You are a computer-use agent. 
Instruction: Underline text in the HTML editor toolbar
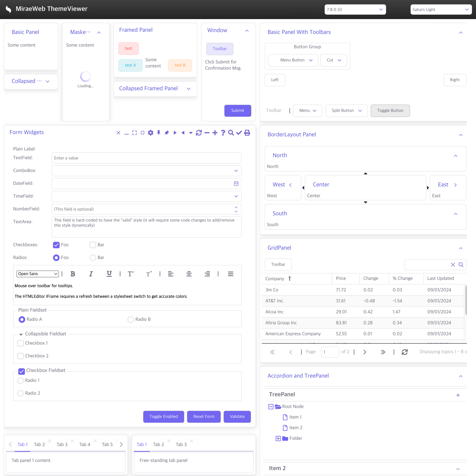pyautogui.click(x=109, y=274)
